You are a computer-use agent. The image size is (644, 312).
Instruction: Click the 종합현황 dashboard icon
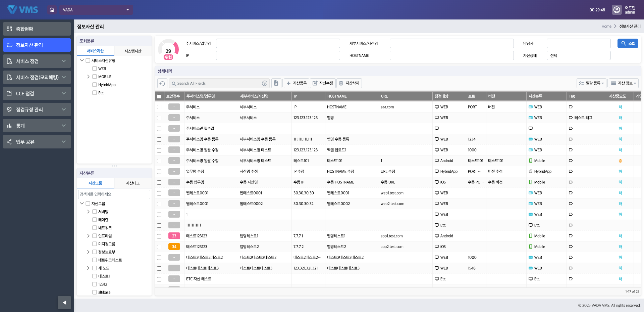point(9,29)
